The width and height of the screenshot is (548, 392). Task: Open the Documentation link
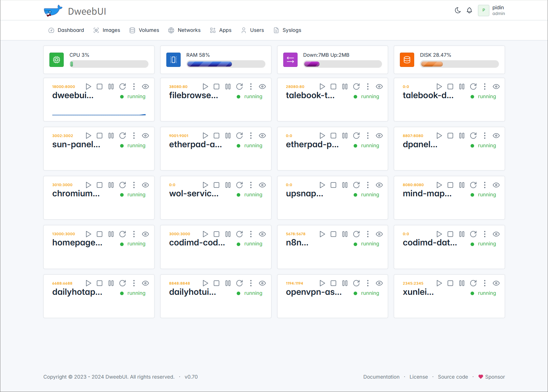pyautogui.click(x=381, y=377)
